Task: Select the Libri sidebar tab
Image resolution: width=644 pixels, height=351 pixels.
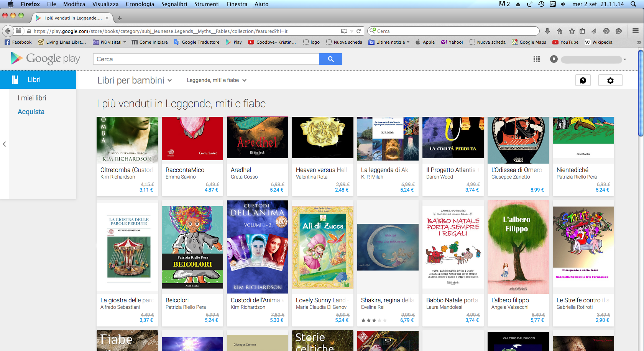Action: 38,80
